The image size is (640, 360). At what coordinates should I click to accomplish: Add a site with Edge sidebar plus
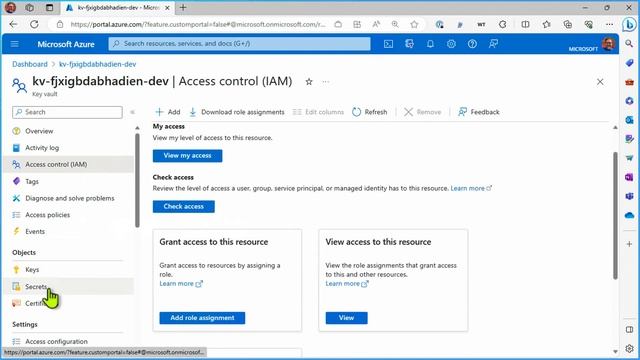coord(629,244)
